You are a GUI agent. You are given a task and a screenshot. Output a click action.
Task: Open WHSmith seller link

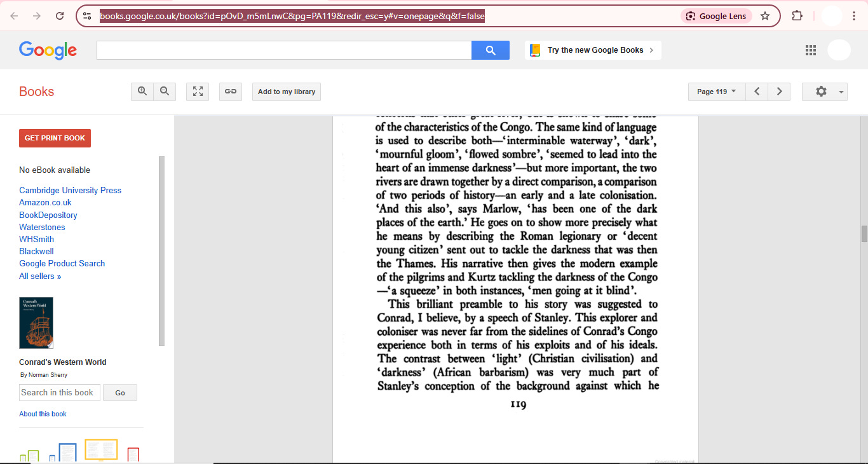(x=36, y=239)
